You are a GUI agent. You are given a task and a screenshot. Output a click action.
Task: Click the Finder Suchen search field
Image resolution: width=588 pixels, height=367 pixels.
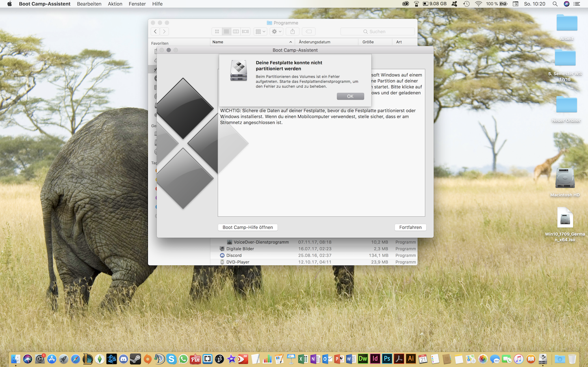378,31
